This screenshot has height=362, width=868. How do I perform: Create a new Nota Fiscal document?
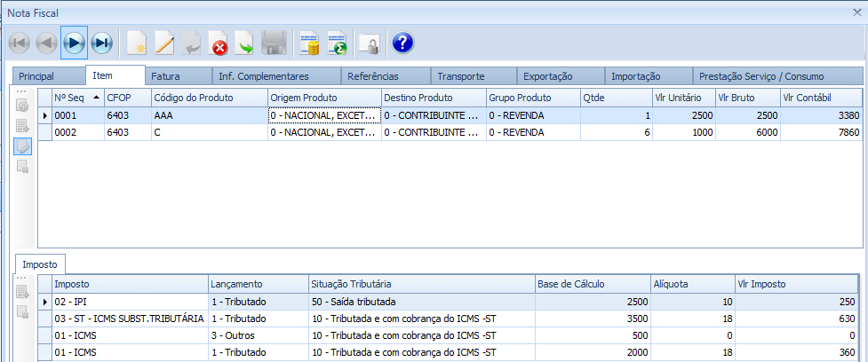(x=136, y=42)
